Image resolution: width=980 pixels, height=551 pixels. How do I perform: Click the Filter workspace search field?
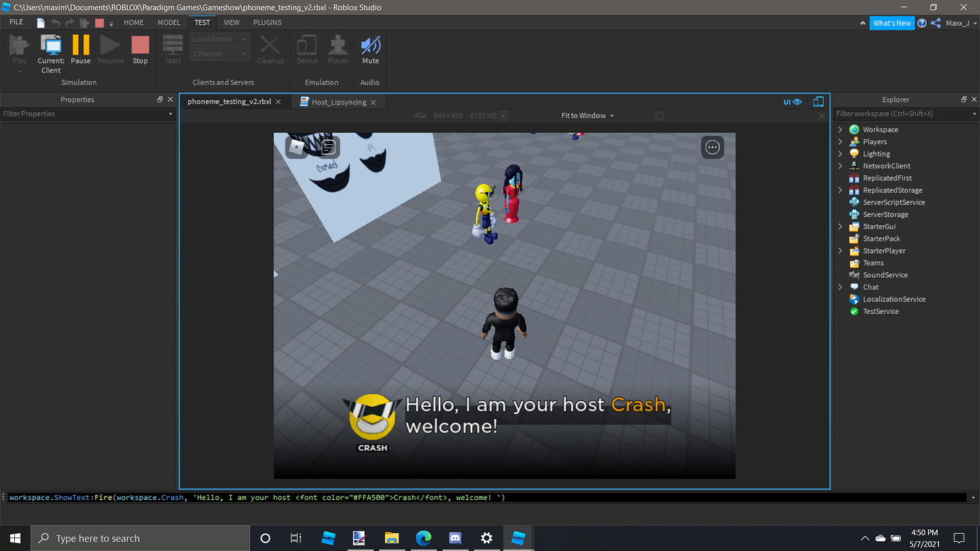905,114
